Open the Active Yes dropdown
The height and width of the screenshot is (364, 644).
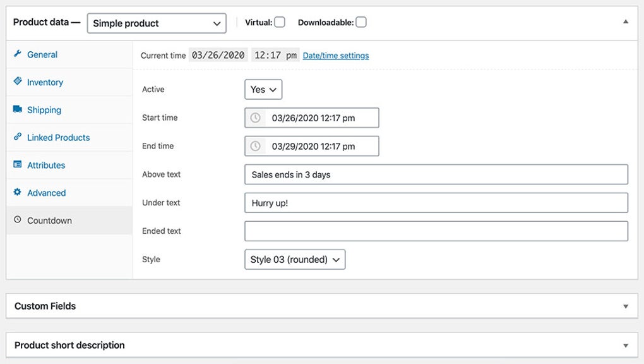click(x=263, y=89)
